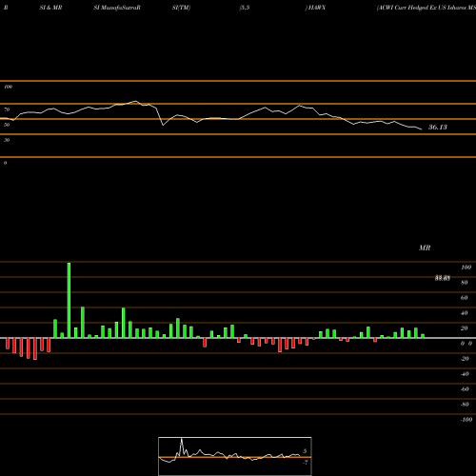
Task: Click the -60 label on the MR axis
Action: tap(465, 389)
